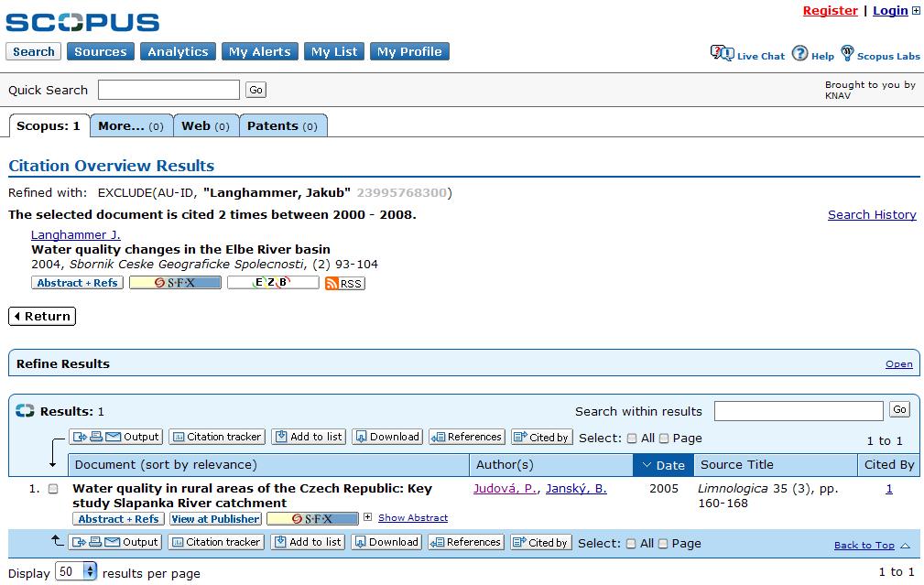The image size is (924, 585).
Task: Sort by Cited By column header
Action: click(888, 465)
